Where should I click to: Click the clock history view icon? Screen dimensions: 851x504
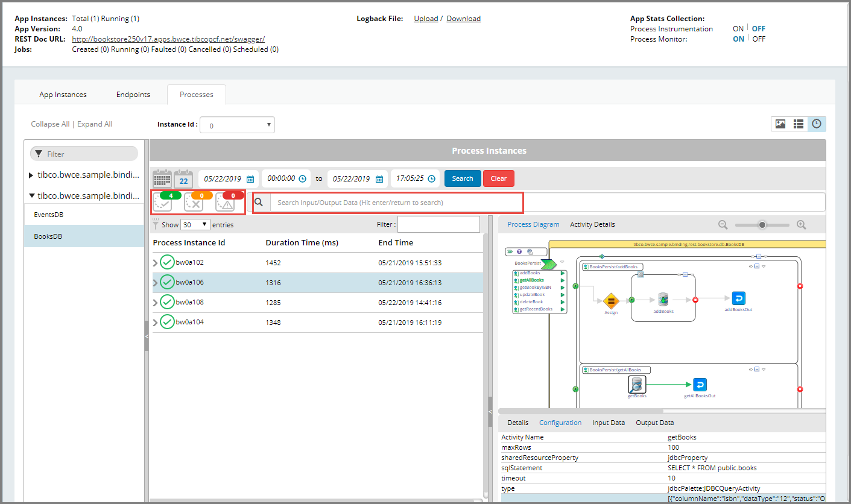[x=817, y=124]
